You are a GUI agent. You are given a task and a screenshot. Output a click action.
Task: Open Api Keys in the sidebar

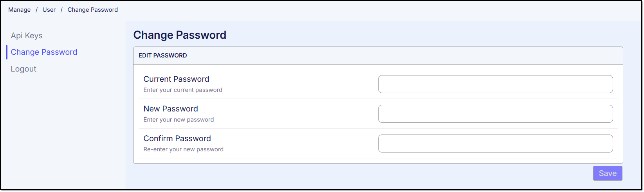27,36
